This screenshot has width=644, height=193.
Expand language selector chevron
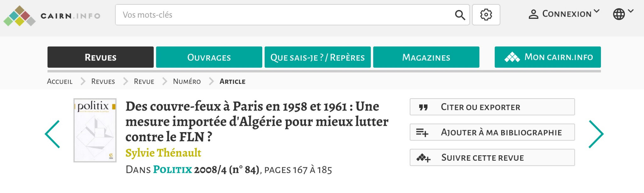tap(631, 11)
